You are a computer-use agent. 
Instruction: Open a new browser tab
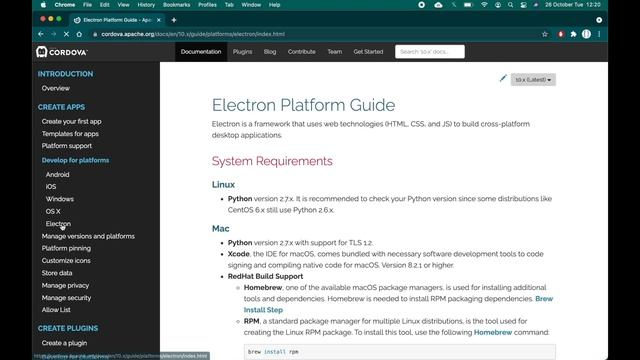174,20
